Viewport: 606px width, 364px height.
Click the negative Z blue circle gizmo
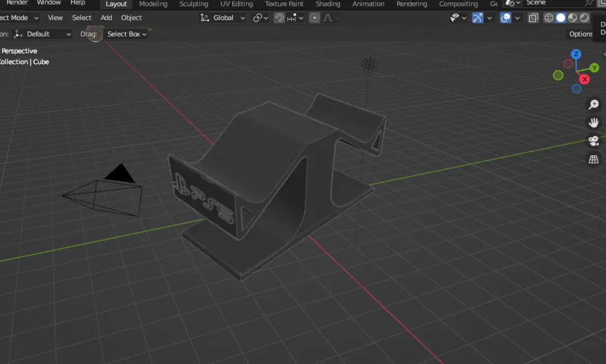tap(576, 89)
